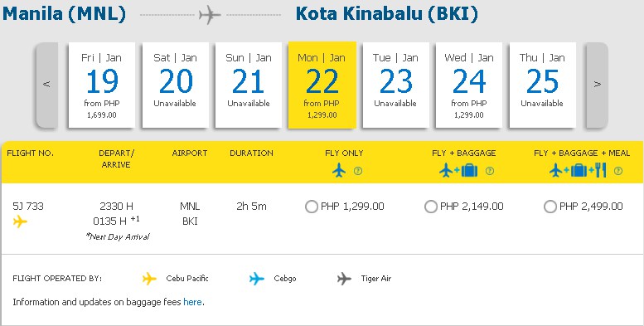Click the Fly Only blue airplane icon
The height and width of the screenshot is (326, 644).
tap(339, 170)
